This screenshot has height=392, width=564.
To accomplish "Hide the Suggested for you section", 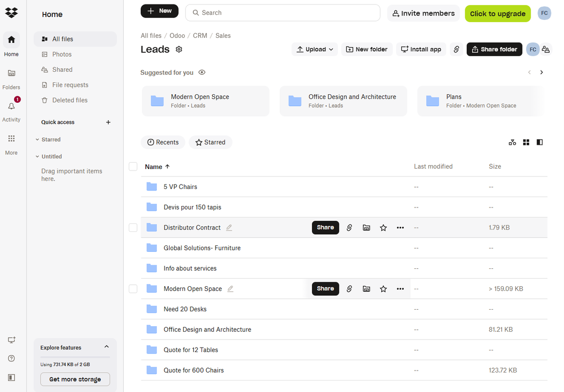I will 202,72.
